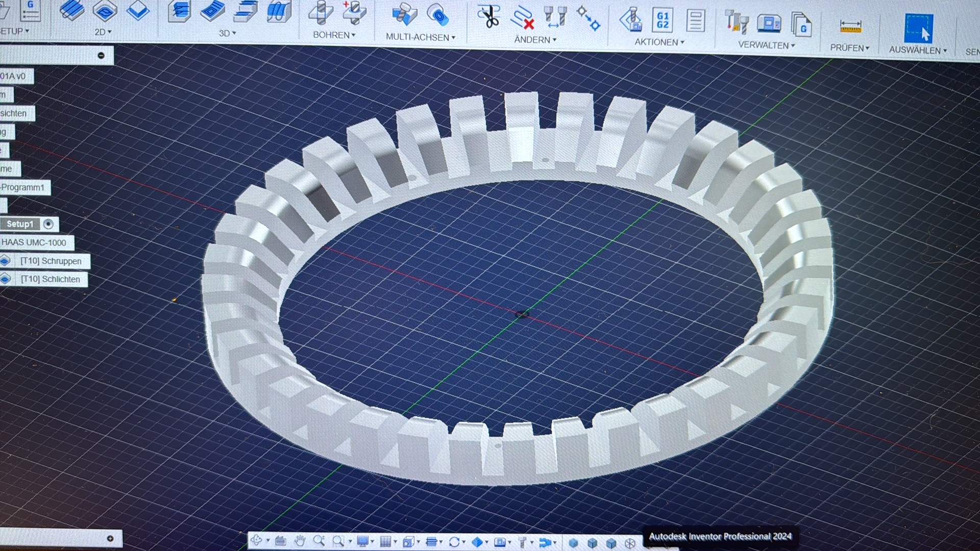Expand the AUSWÄHLEN dropdown
The image size is (980, 551).
[x=918, y=51]
